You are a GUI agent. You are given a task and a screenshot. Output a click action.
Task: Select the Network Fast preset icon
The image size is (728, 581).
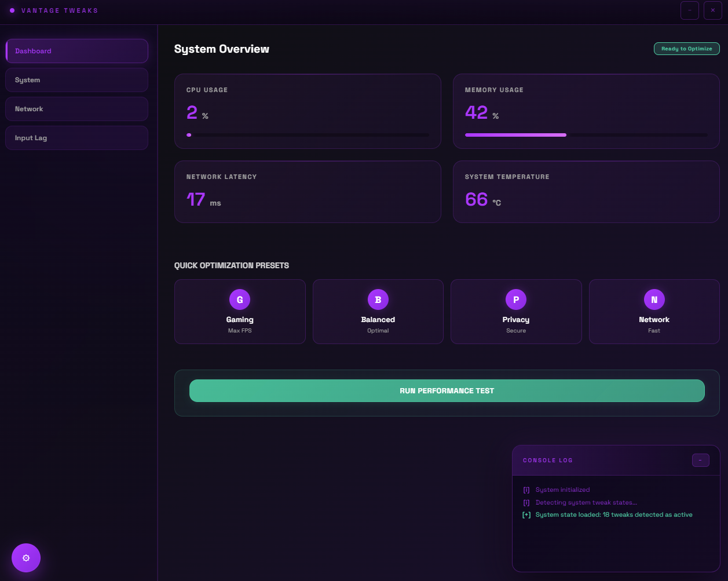tap(654, 299)
